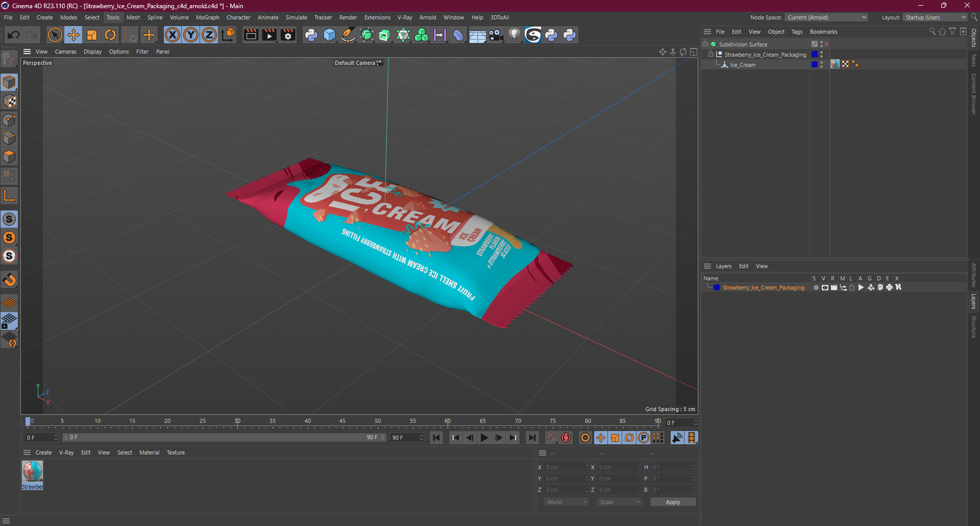This screenshot has height=526, width=980.
Task: Toggle layer animation play icon
Action: [x=861, y=288]
